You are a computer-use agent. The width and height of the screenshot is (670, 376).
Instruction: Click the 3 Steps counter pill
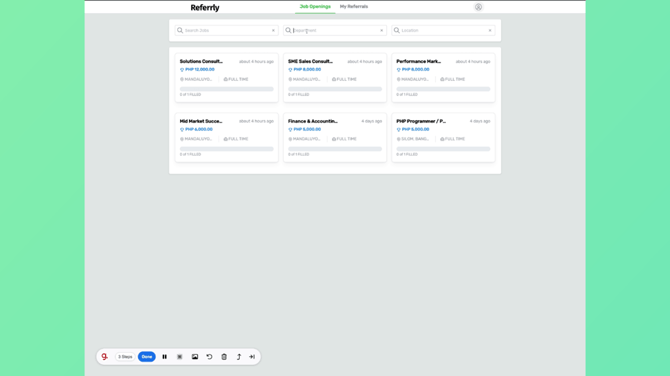[x=125, y=357]
